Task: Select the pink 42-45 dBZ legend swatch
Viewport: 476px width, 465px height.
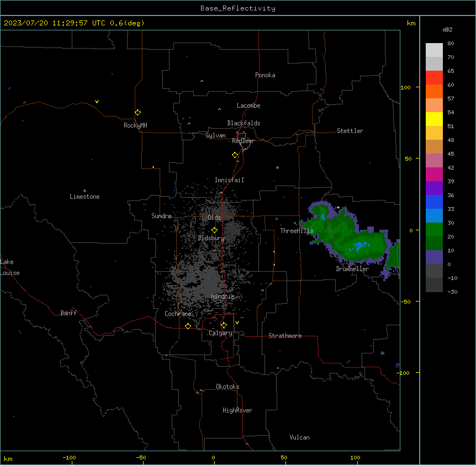Action: click(x=434, y=161)
